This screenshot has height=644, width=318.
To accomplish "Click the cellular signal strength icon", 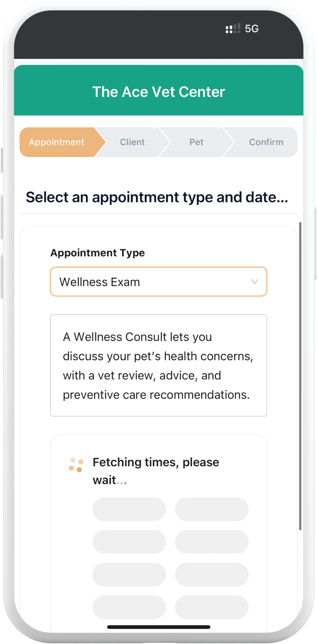I will pos(233,29).
